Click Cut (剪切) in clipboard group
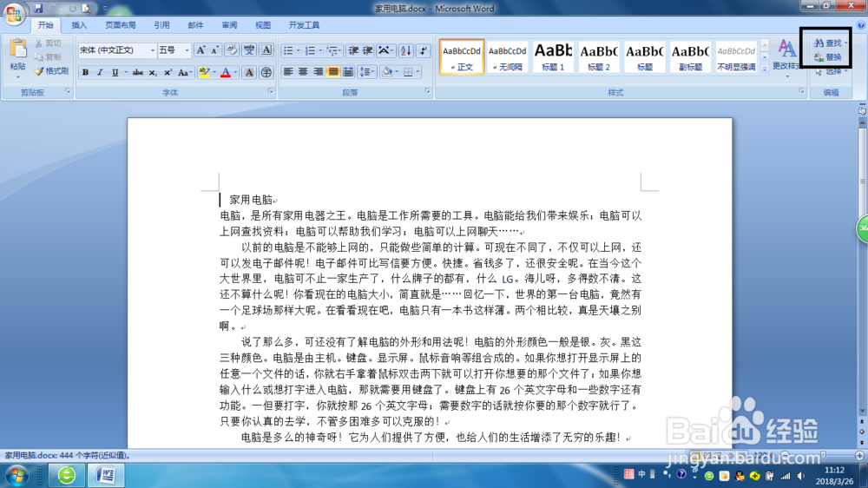Screen dimensions: 868x488 click(x=48, y=43)
